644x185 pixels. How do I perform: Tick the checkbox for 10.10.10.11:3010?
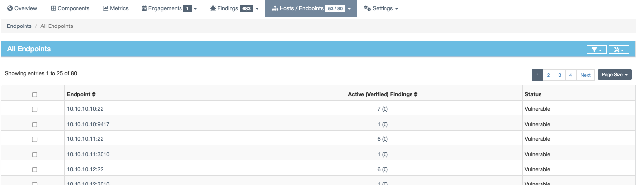click(34, 155)
